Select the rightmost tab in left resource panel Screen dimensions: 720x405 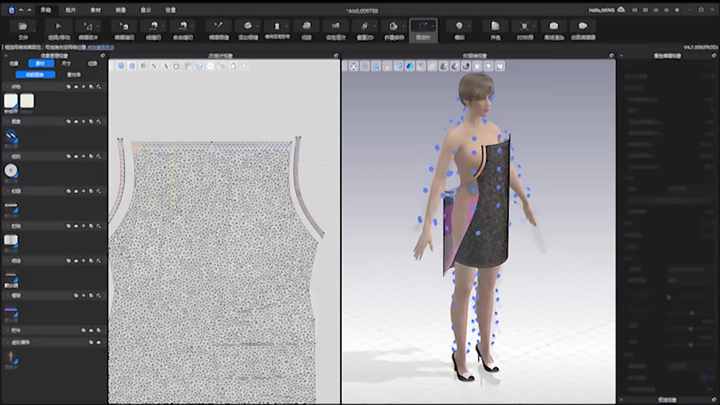click(x=92, y=63)
